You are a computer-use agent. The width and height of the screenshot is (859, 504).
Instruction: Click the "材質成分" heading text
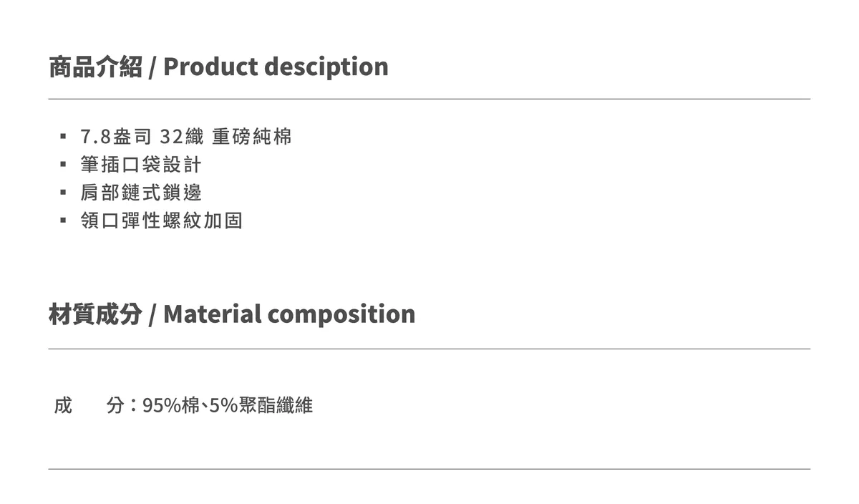click(95, 314)
